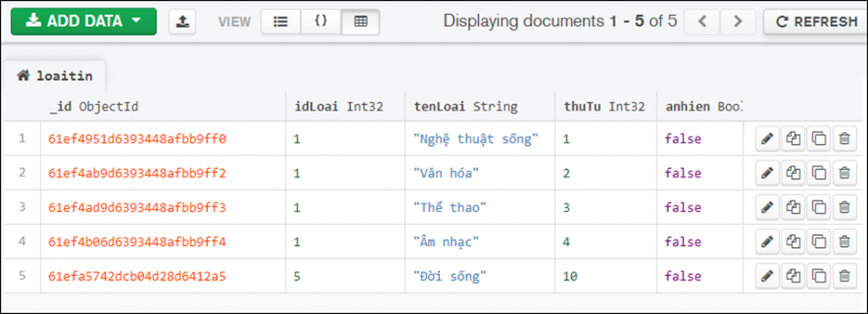This screenshot has width=868, height=314.
Task: Switch to list view
Action: [281, 21]
